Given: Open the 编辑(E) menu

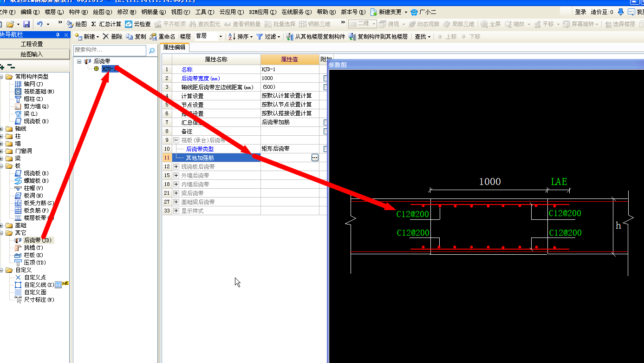Looking at the screenshot, I should tap(30, 12).
